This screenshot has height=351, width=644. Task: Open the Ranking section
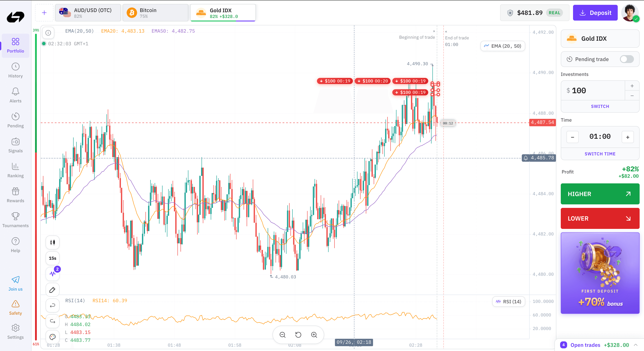click(16, 170)
